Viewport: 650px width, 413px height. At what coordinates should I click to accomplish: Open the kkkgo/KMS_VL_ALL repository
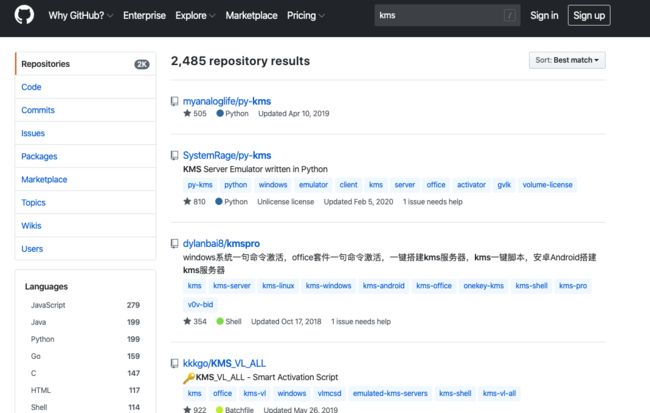(224, 364)
